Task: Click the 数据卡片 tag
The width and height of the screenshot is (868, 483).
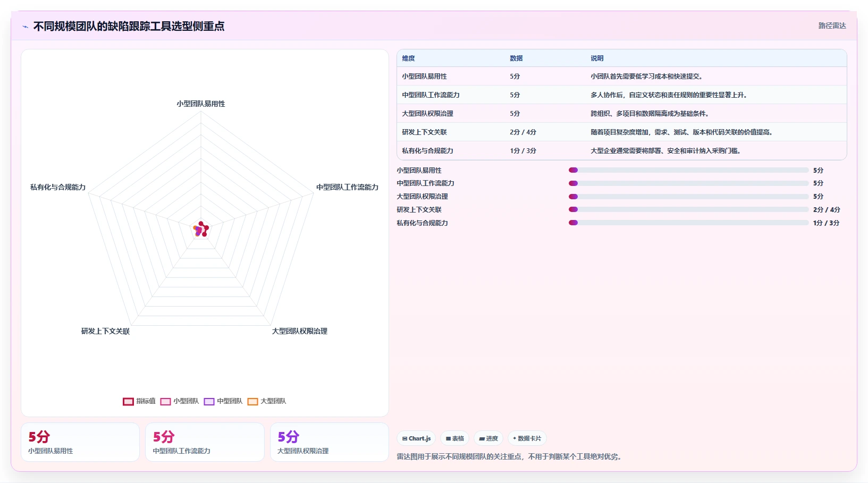Action: [527, 438]
